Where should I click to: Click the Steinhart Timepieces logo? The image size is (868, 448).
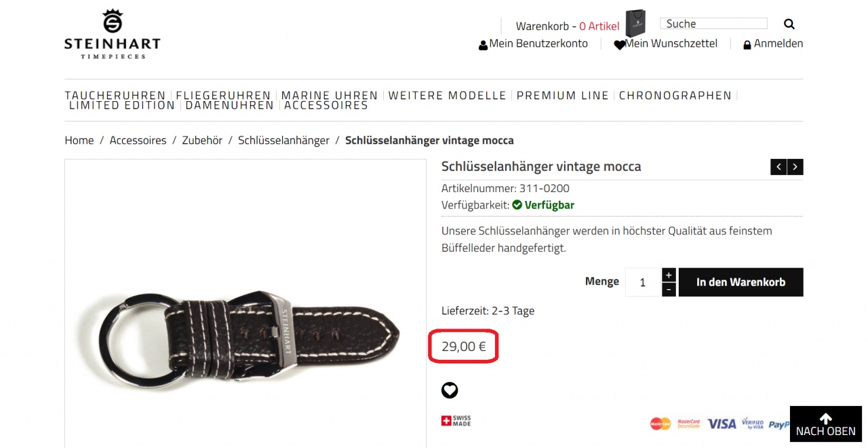pyautogui.click(x=113, y=35)
